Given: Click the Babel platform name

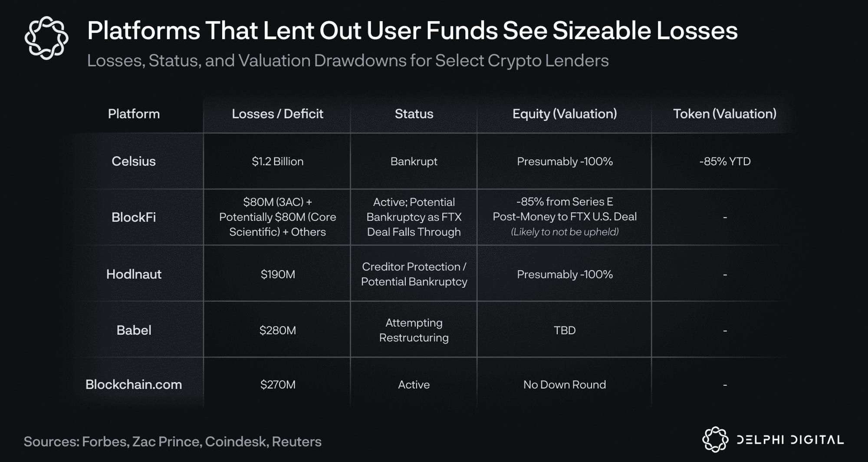Looking at the screenshot, I should tap(134, 330).
